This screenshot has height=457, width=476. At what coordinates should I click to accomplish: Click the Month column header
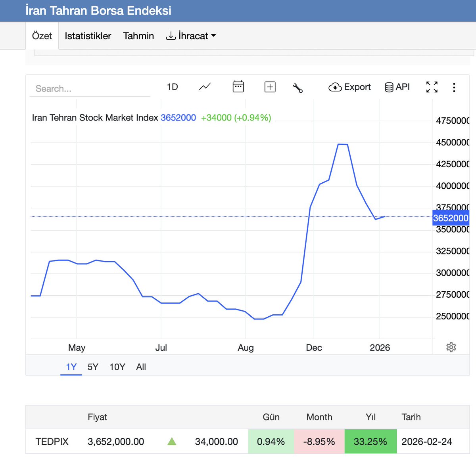coord(319,417)
